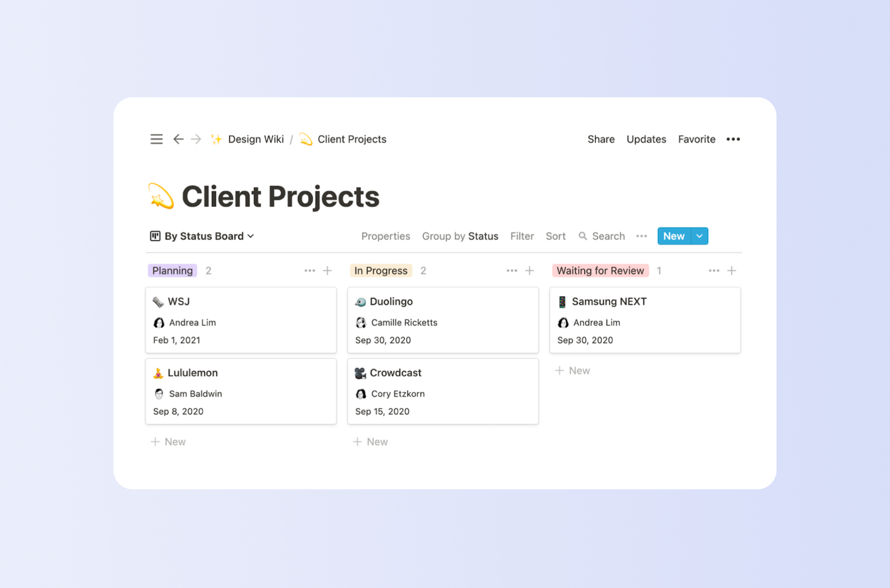
Task: Open the Planning column ellipsis menu
Action: [x=310, y=270]
